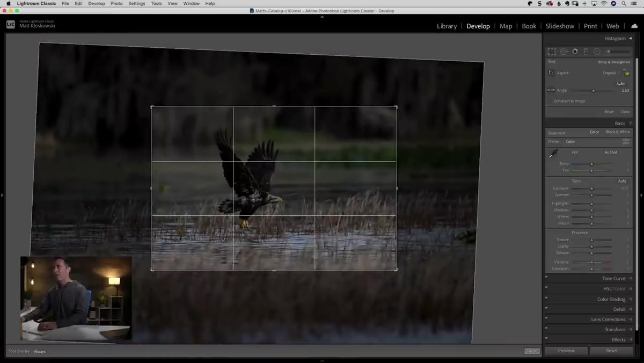The width and height of the screenshot is (644, 363).
Task: Click Auto above the Angle slider
Action: point(620,83)
